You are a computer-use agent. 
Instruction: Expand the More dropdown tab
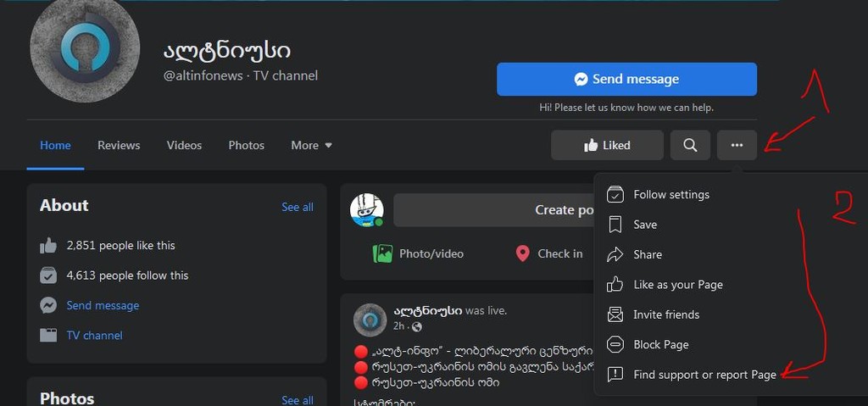click(312, 145)
